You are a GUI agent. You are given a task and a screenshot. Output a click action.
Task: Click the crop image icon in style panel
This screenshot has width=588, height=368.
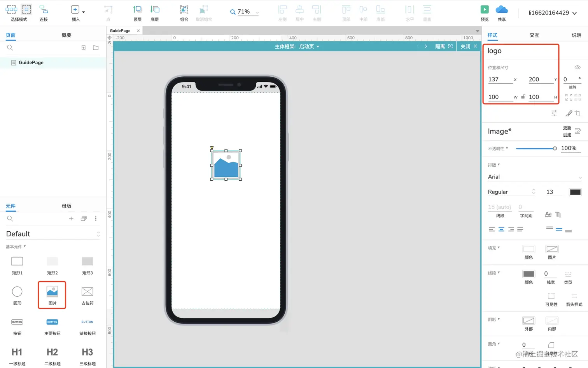tap(578, 113)
